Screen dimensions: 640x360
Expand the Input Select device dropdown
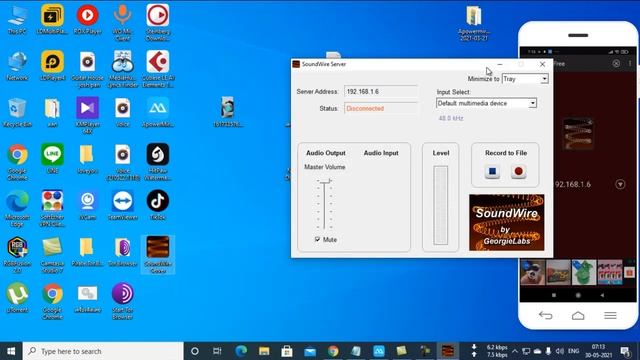click(533, 103)
